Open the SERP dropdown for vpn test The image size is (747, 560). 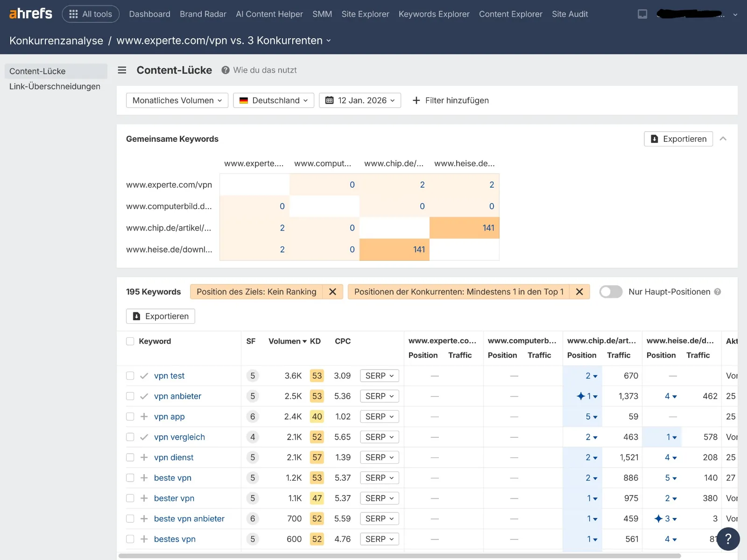(x=380, y=376)
